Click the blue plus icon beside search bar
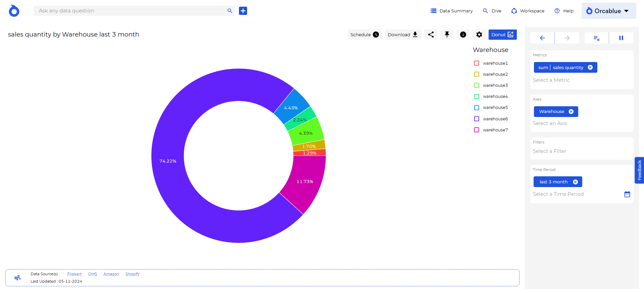This screenshot has width=644, height=293. tap(243, 11)
